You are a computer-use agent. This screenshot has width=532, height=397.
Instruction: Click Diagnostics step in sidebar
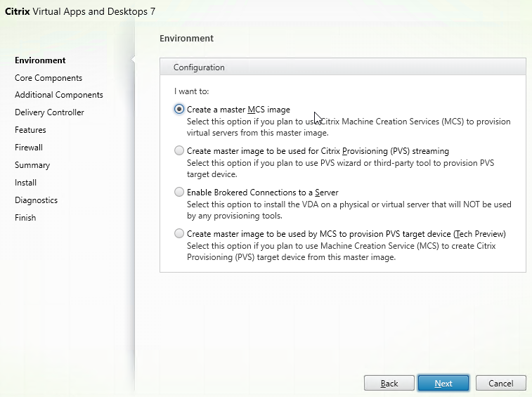(x=36, y=200)
